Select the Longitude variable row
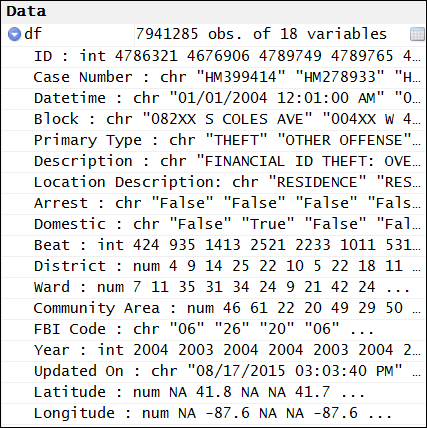 coord(213,413)
